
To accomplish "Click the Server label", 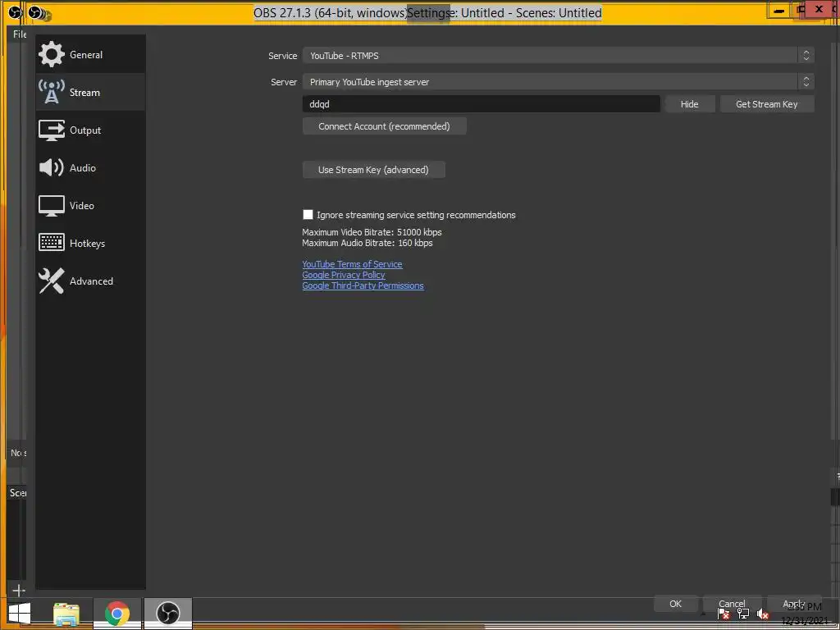I will (283, 82).
